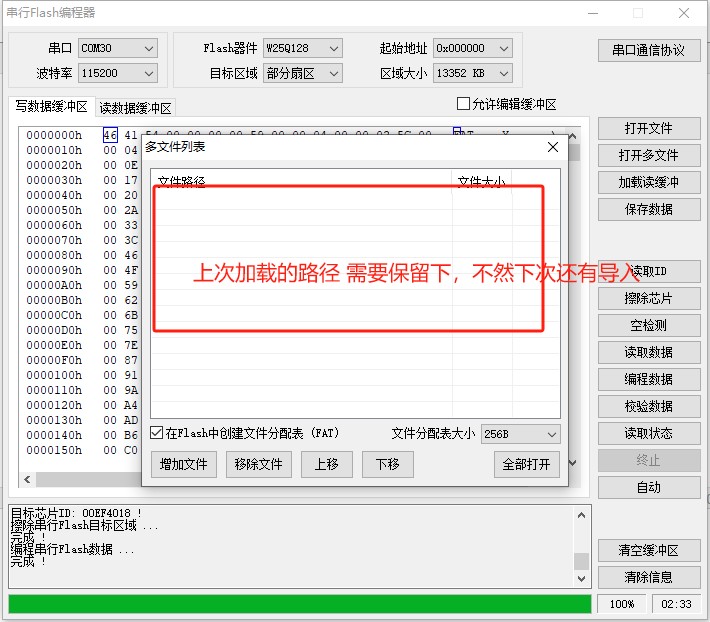
Task: Click 增加文件 in multi-file dialog
Action: click(x=183, y=464)
